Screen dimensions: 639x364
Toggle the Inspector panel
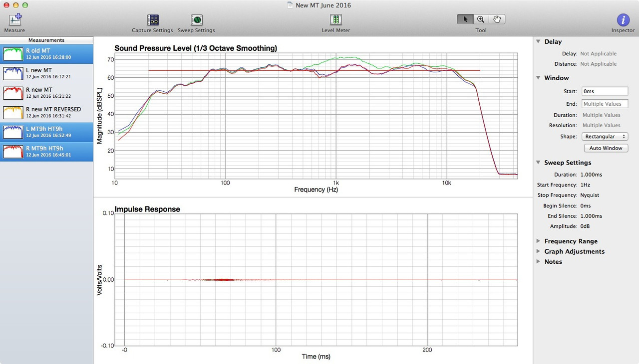[x=623, y=20]
